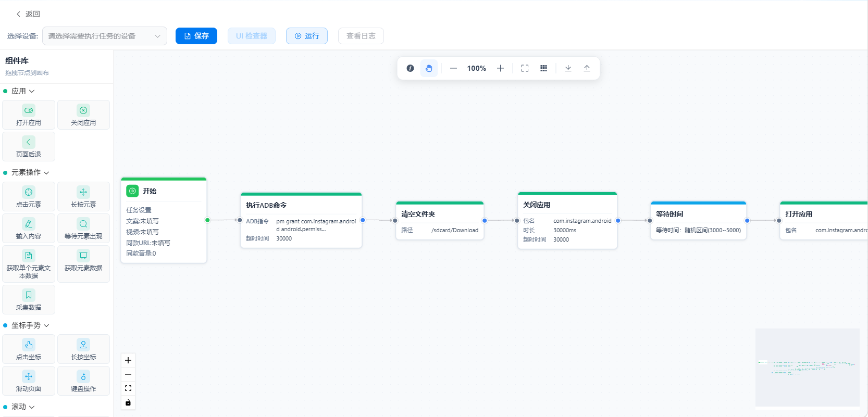The height and width of the screenshot is (417, 868).
Task: Click the download arrow icon in toolbar
Action: coord(568,68)
